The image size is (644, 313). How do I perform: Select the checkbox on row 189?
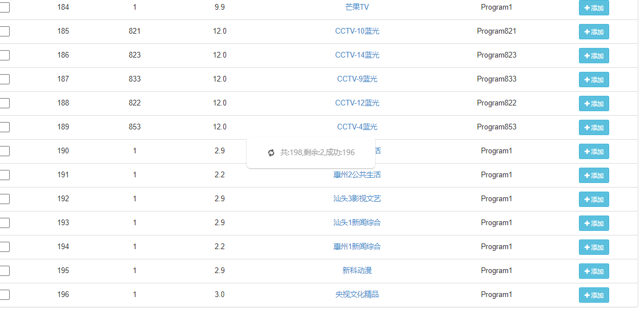5,127
